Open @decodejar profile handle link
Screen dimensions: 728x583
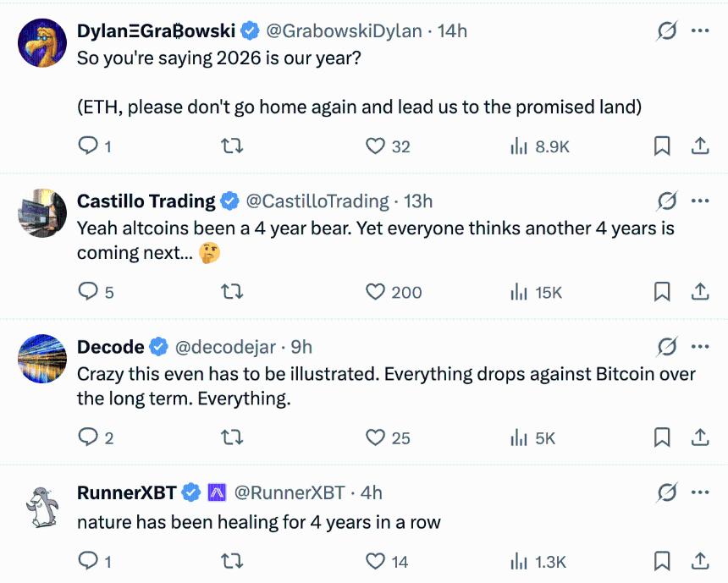228,347
